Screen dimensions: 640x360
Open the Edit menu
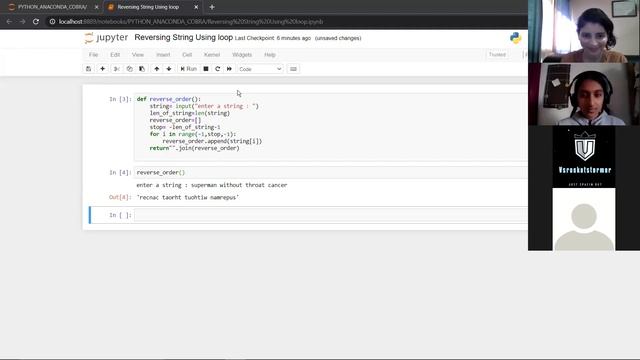[115, 55]
